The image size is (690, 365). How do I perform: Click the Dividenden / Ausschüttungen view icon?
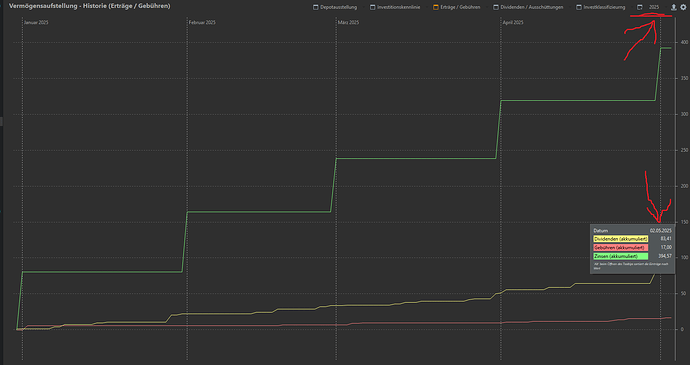point(496,7)
